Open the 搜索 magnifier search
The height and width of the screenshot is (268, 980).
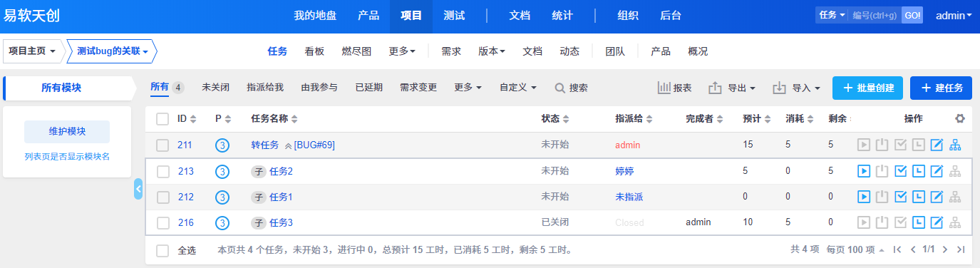pyautogui.click(x=572, y=88)
